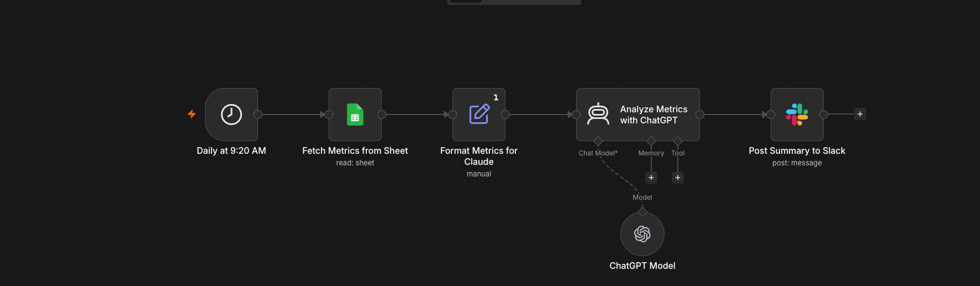Screen dimensions: 980x286
Task: Click the output connector of Fetch Metrics node
Action: pos(382,115)
